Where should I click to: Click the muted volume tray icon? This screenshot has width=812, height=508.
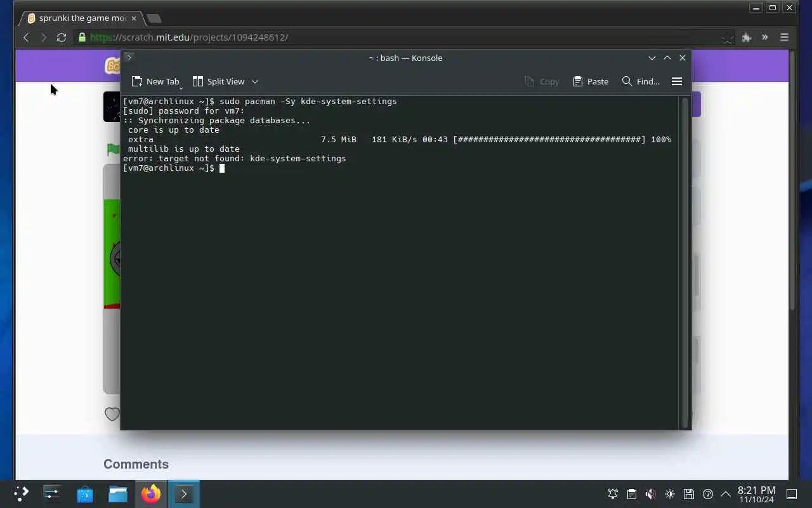tap(650, 494)
